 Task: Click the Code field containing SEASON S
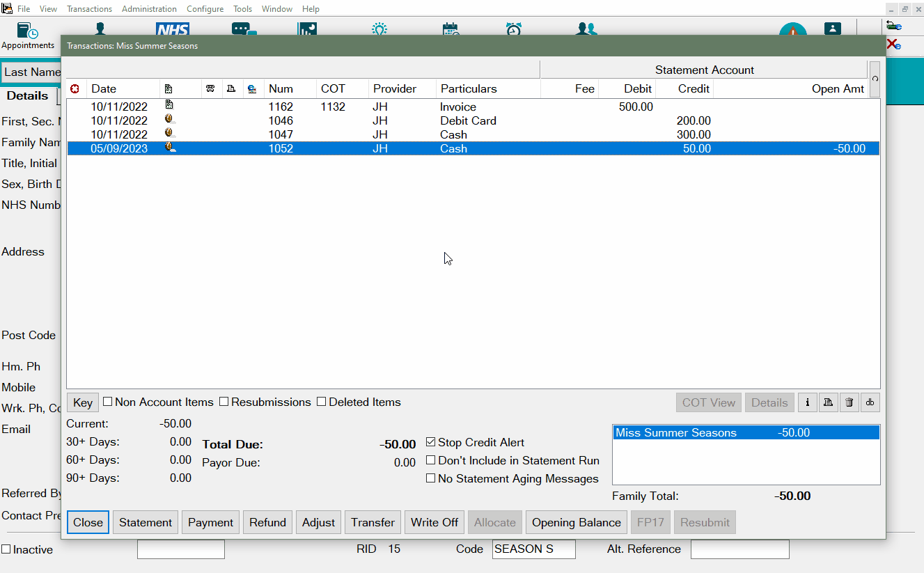pos(534,549)
